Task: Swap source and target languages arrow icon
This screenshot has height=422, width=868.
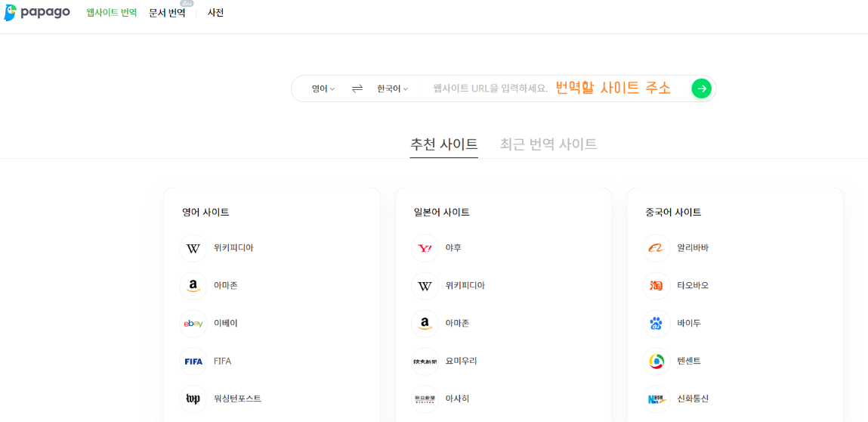Action: (357, 88)
